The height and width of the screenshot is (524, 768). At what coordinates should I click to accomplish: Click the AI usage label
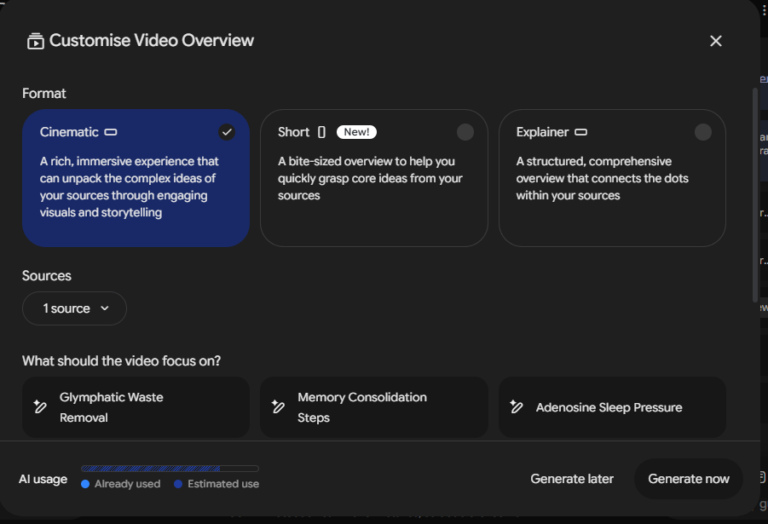click(x=43, y=479)
